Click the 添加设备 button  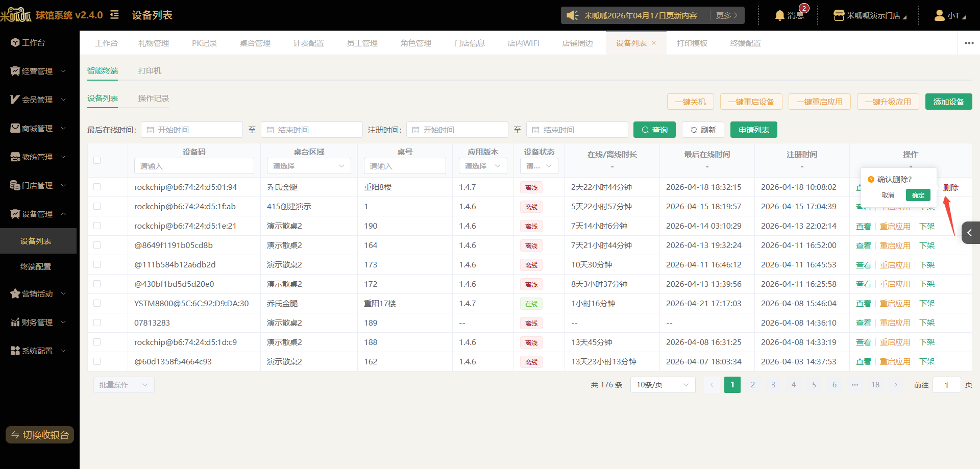pos(949,102)
